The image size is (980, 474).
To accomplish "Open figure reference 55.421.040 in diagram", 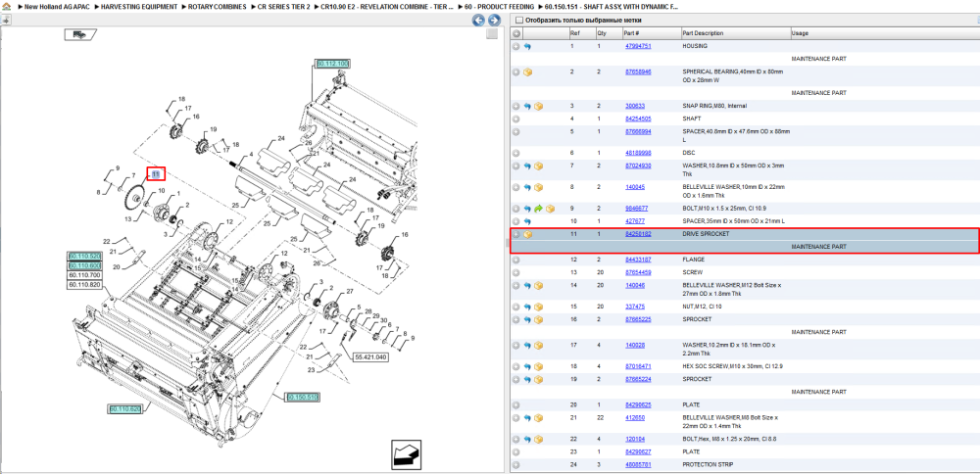I will (370, 357).
